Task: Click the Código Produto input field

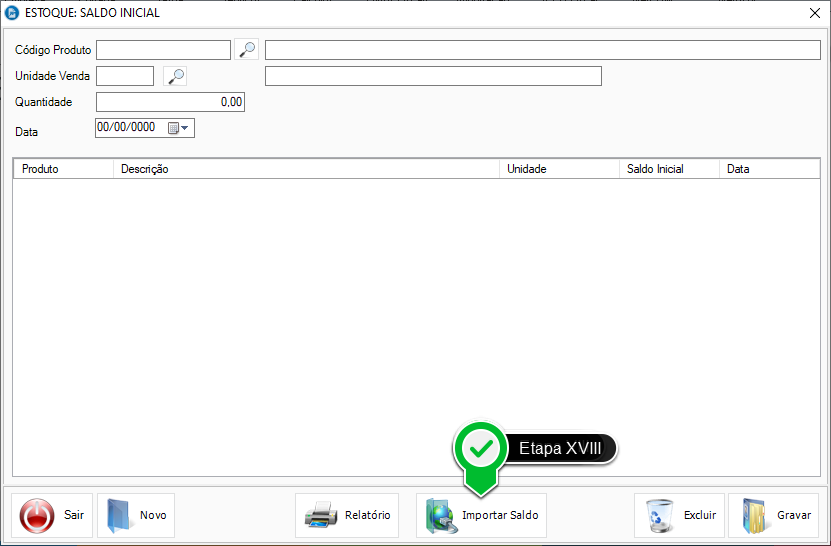Action: click(163, 50)
